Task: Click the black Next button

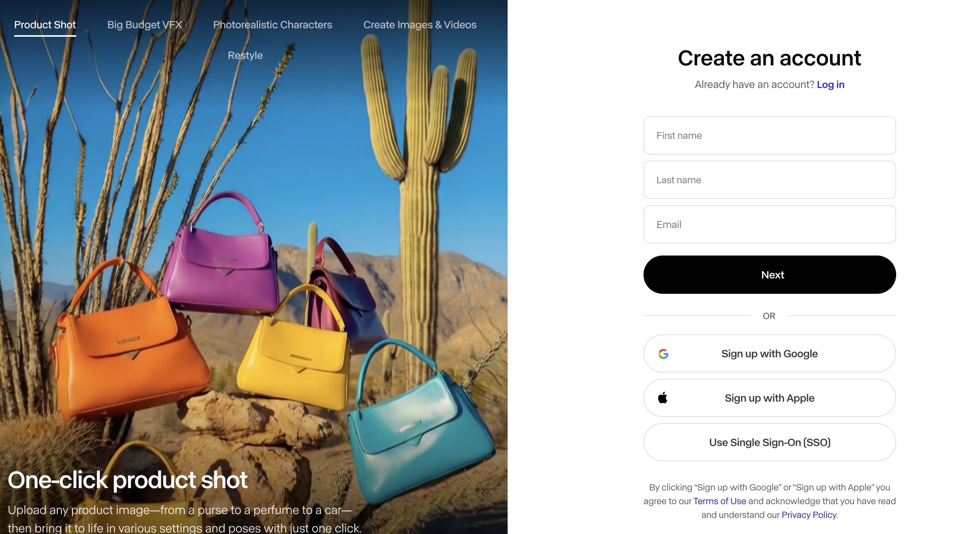Action: click(x=769, y=275)
